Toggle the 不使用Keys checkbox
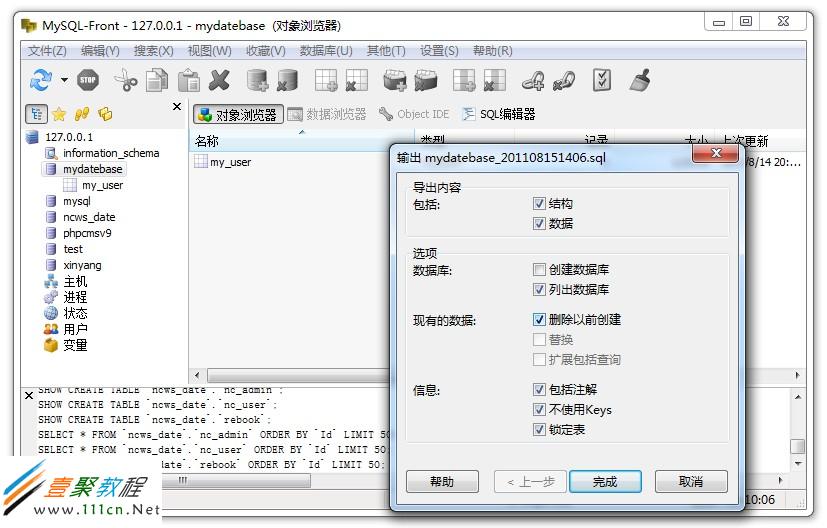This screenshot has width=827, height=528. tap(539, 410)
